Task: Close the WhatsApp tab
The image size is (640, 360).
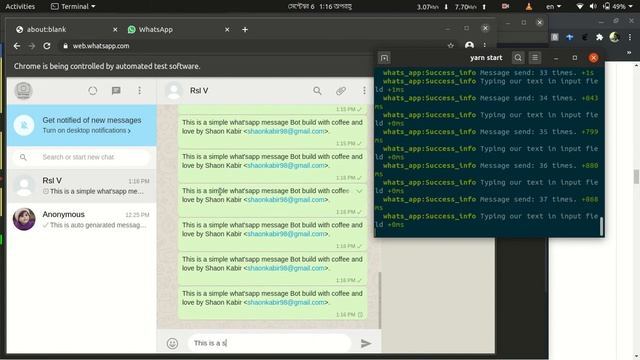Action: [227, 29]
